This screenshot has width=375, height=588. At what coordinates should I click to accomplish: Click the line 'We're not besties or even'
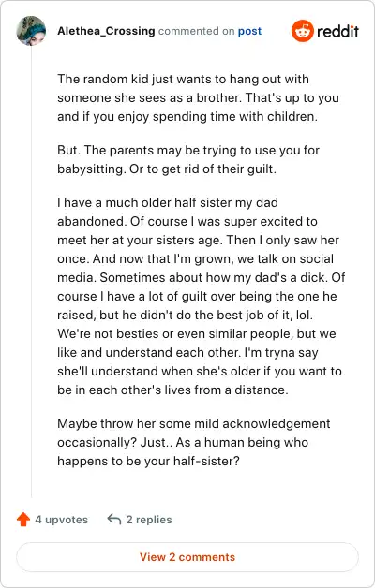click(197, 333)
